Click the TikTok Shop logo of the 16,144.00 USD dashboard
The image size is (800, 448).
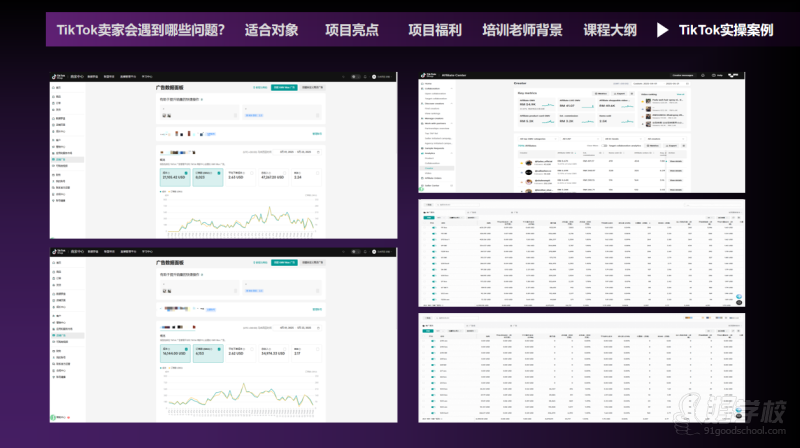pos(58,252)
